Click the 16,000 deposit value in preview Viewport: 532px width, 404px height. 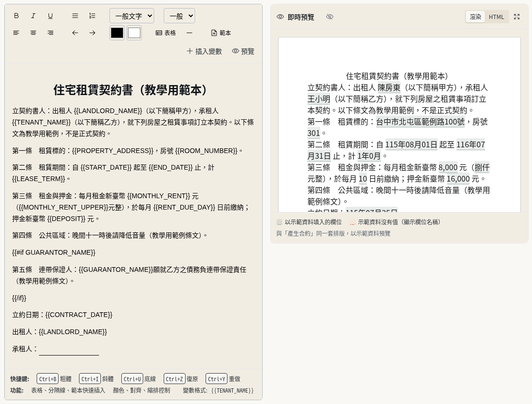(458, 179)
